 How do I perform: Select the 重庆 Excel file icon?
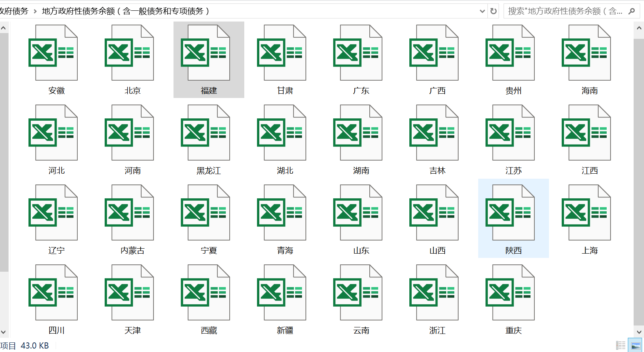510,292
